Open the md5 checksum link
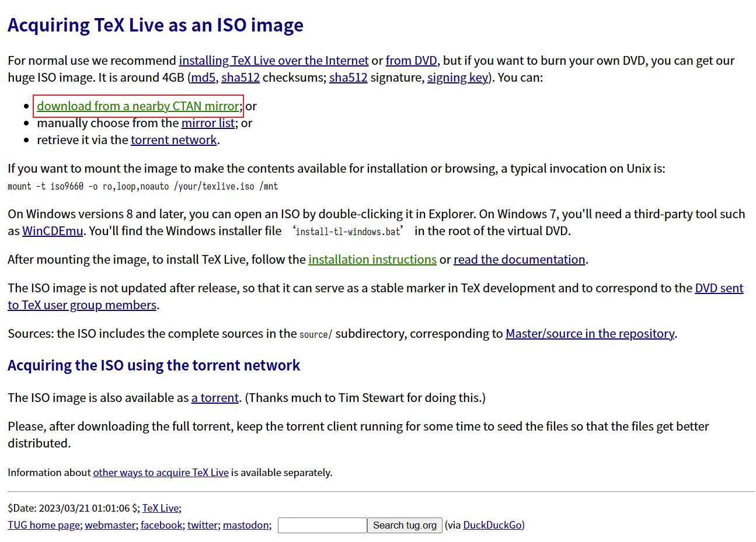This screenshot has height=542, width=756. tap(203, 78)
